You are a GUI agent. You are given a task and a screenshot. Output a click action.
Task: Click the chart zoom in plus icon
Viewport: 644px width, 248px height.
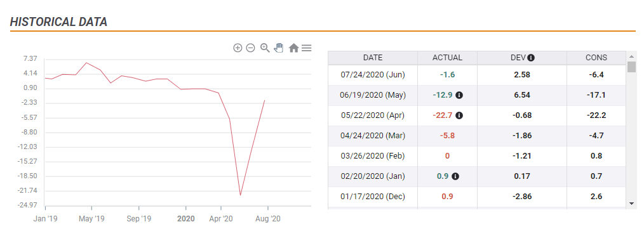pos(238,48)
